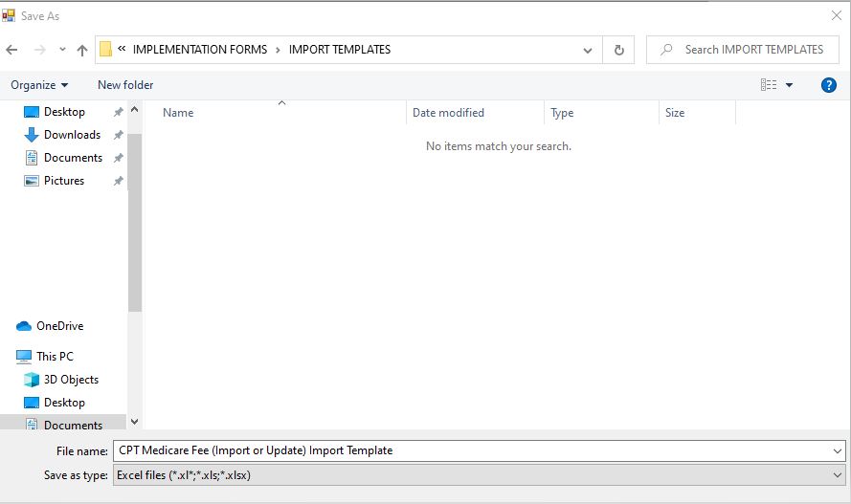Open the Help question mark icon
This screenshot has height=504, width=851.
[x=829, y=85]
